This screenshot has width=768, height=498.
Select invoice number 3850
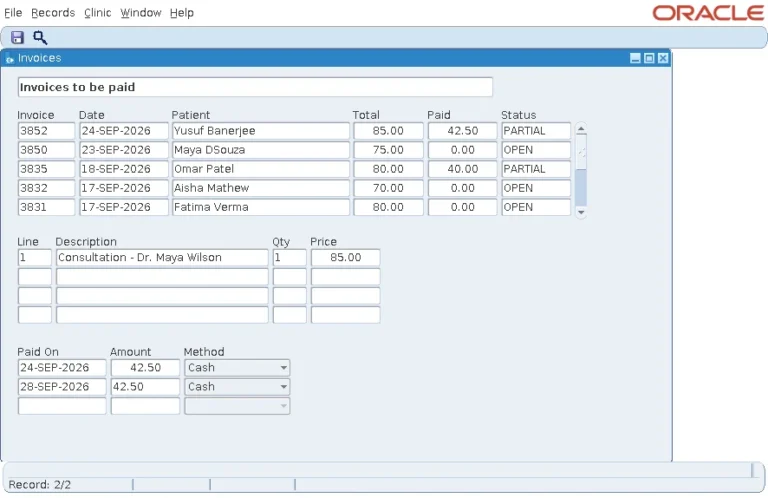(x=47, y=150)
